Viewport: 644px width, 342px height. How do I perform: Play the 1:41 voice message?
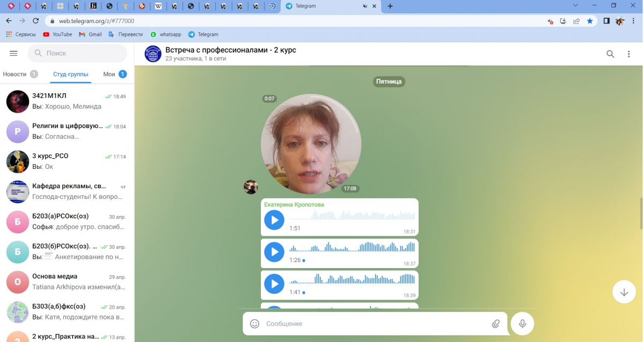click(x=274, y=284)
